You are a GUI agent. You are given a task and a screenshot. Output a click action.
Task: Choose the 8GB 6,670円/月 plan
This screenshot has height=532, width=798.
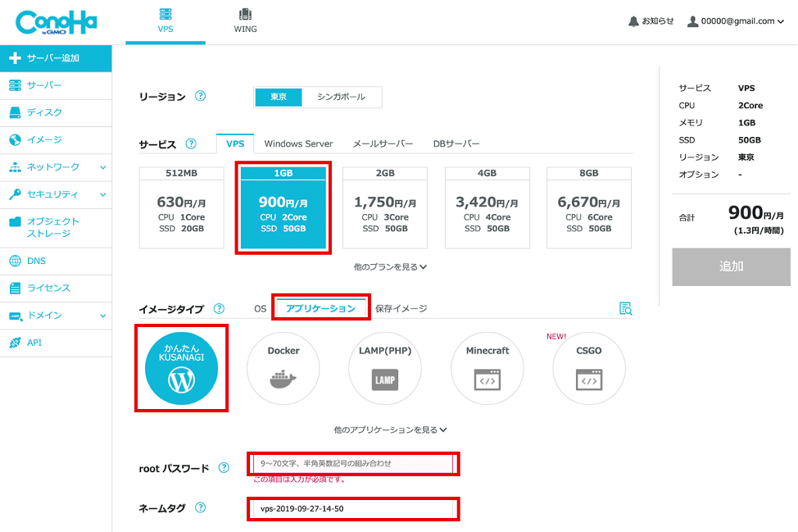(x=589, y=207)
